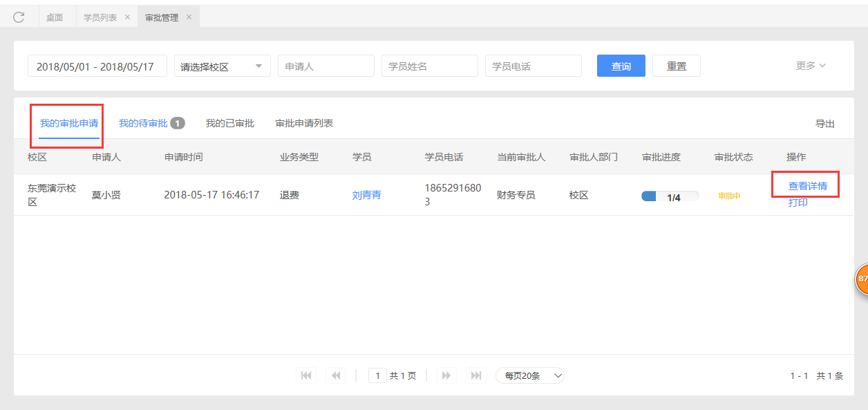Focus the 学员姓名 input field
The height and width of the screenshot is (410, 868).
(x=430, y=66)
